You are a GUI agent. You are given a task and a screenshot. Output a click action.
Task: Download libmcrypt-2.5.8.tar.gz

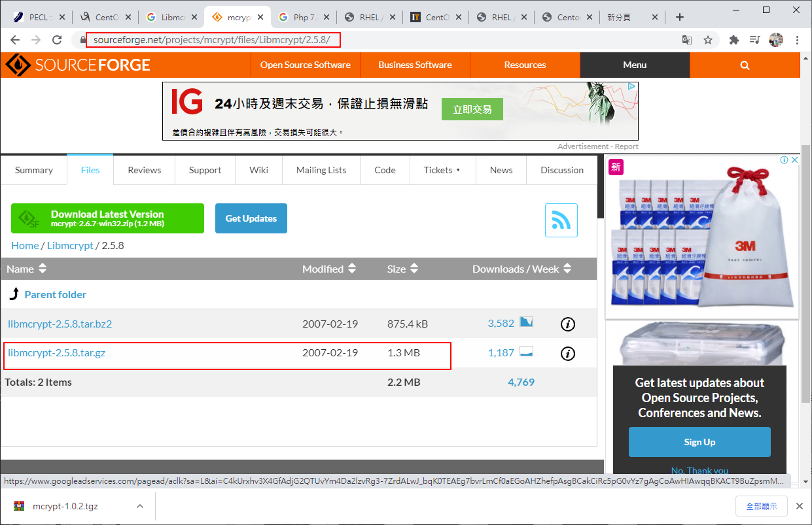tap(56, 353)
